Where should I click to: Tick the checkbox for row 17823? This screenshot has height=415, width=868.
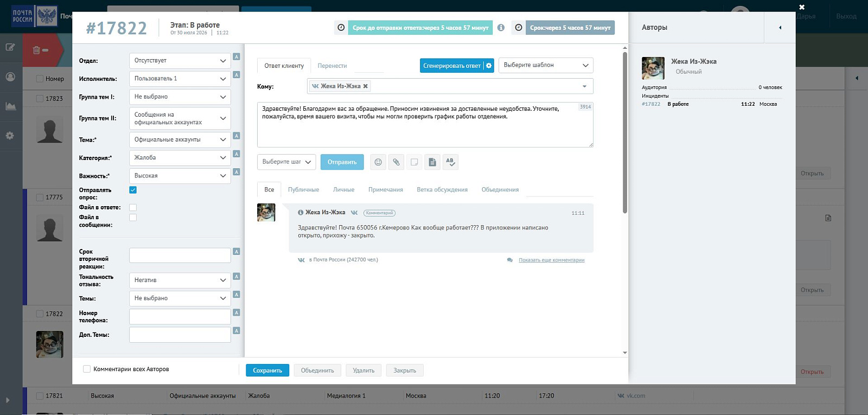point(40,99)
